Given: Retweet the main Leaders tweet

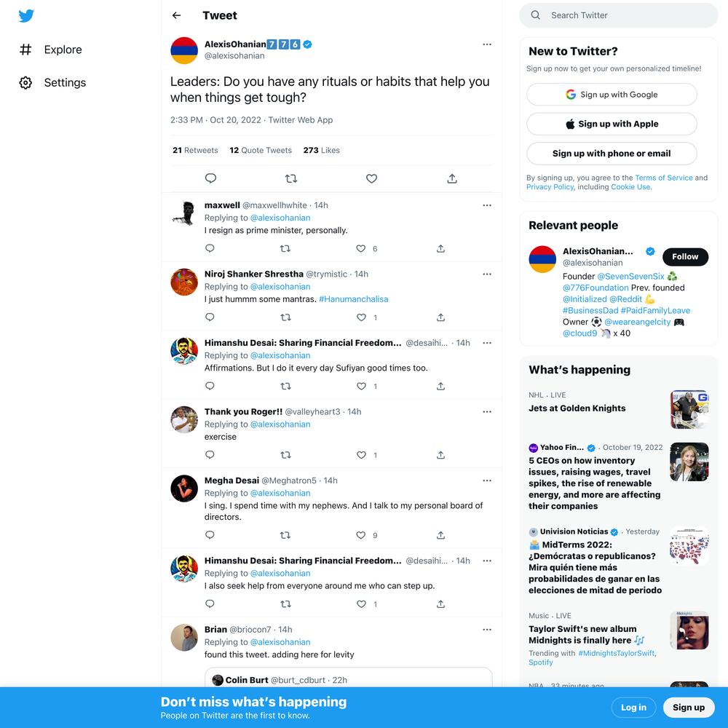Looking at the screenshot, I should [x=291, y=178].
